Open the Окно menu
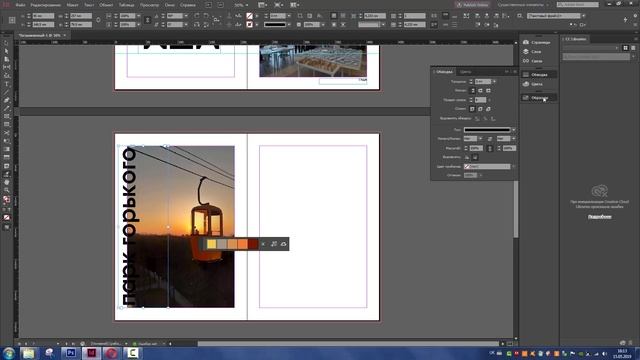The image size is (640, 360). point(169,5)
